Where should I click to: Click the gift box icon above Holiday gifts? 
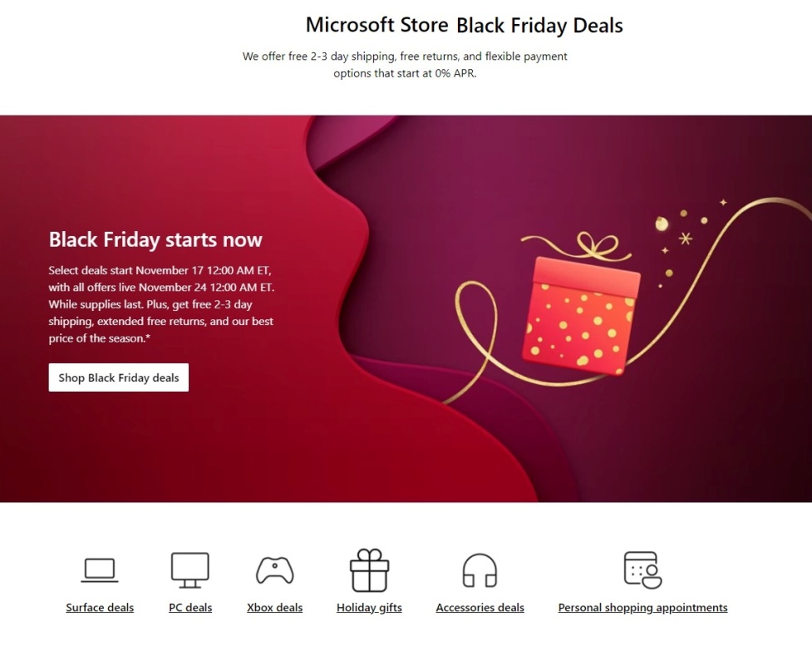(x=369, y=570)
